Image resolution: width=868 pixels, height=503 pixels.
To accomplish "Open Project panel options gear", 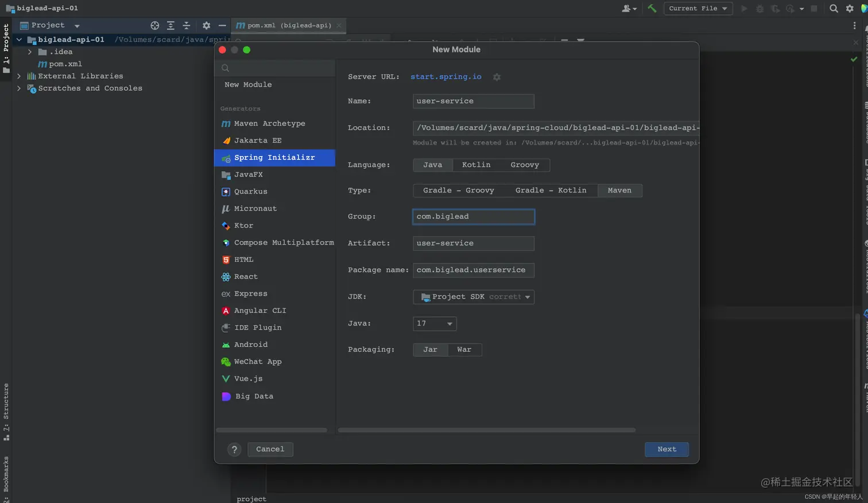I will [206, 25].
